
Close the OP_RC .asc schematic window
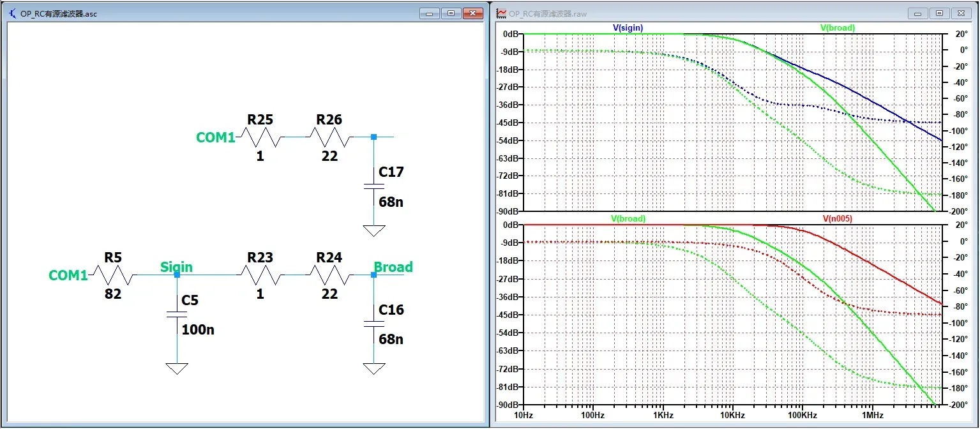pyautogui.click(x=472, y=13)
